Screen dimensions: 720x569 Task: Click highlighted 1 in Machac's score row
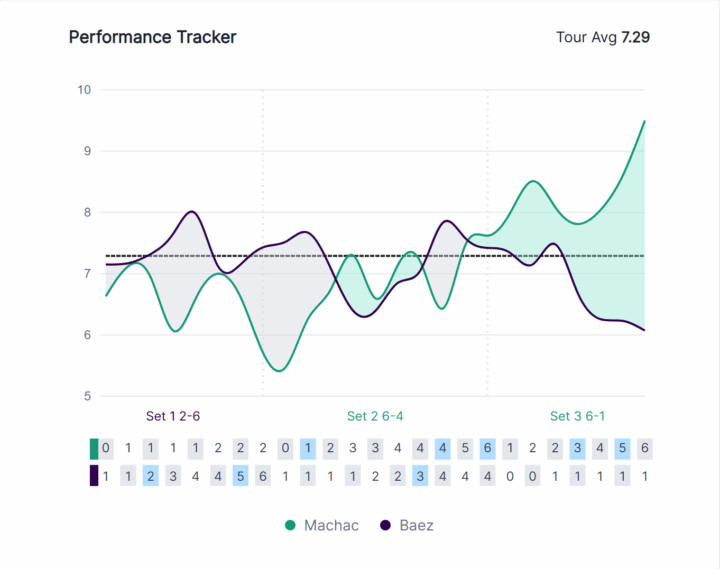308,448
